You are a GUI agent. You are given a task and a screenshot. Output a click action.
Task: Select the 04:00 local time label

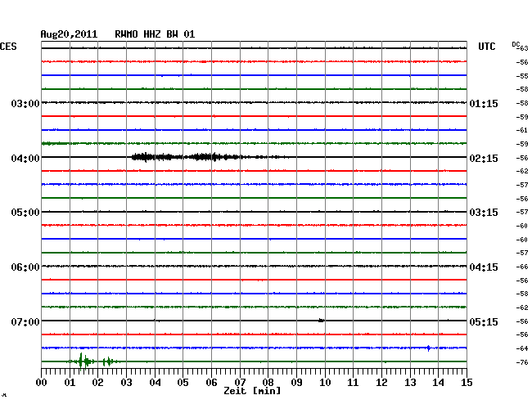(x=25, y=159)
